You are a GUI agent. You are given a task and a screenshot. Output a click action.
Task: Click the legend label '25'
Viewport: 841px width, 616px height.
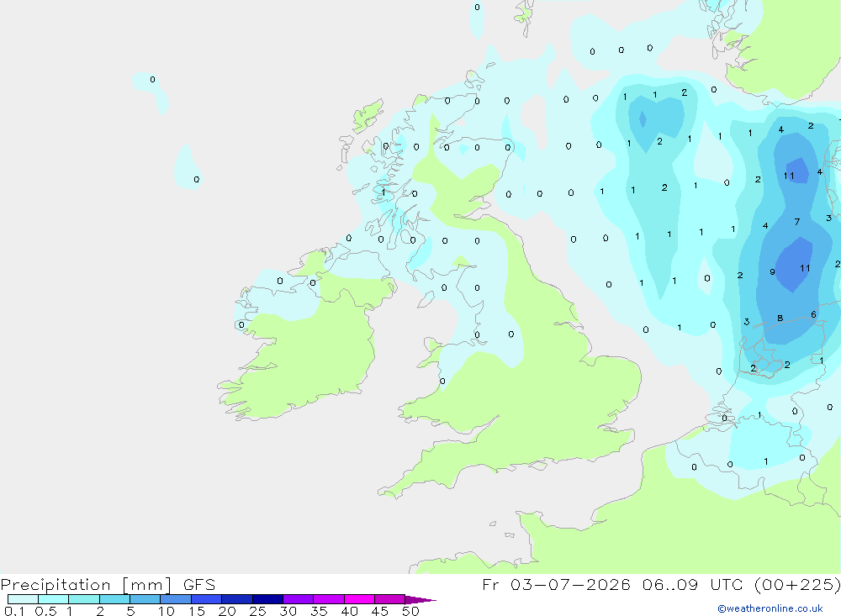[257, 611]
